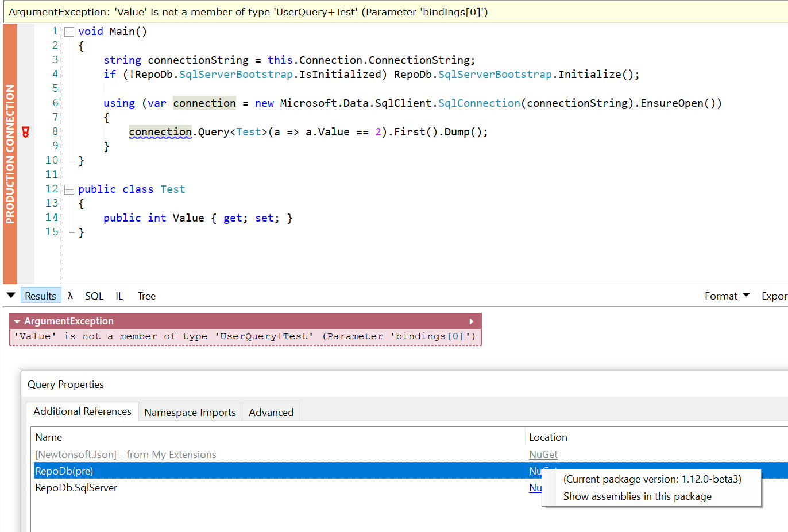Click the Export option

pyautogui.click(x=774, y=296)
